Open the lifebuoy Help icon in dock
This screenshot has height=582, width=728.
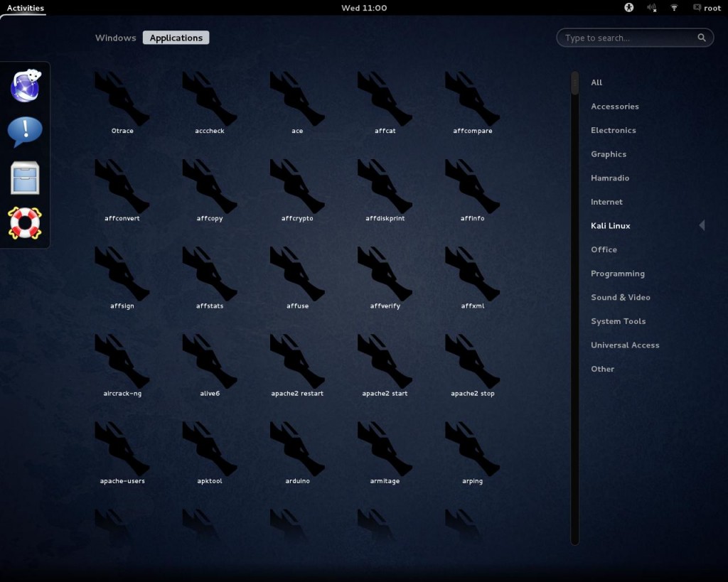pos(26,223)
